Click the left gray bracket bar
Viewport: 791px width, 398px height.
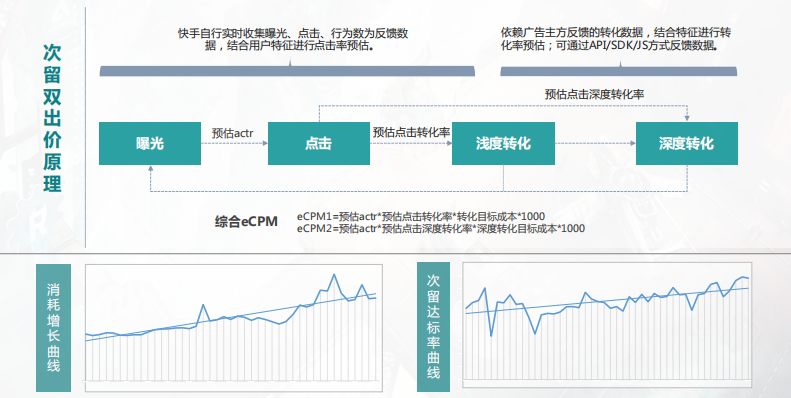click(287, 70)
